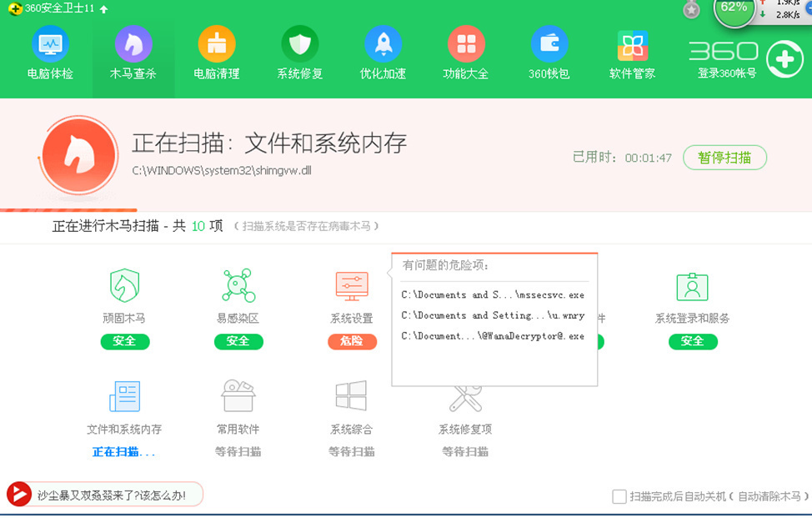Select the 电脑清理 cleanup broom icon
Image resolution: width=812 pixels, height=518 pixels.
217,43
